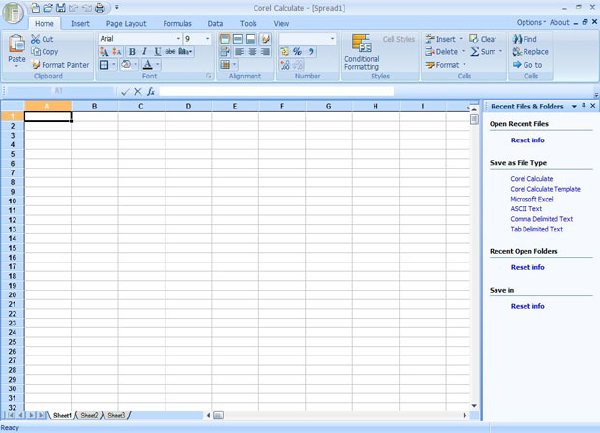The height and width of the screenshot is (433, 600).
Task: Apply percent style to cell
Action: point(297,52)
